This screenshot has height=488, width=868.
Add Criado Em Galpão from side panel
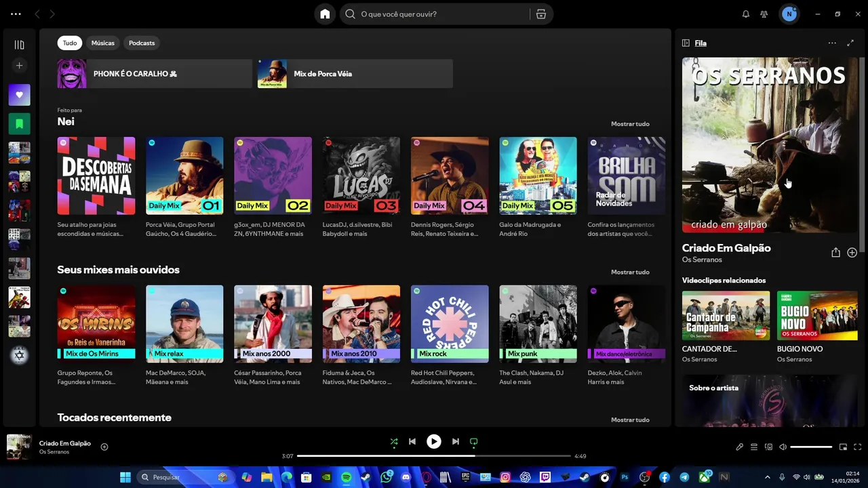click(x=852, y=252)
